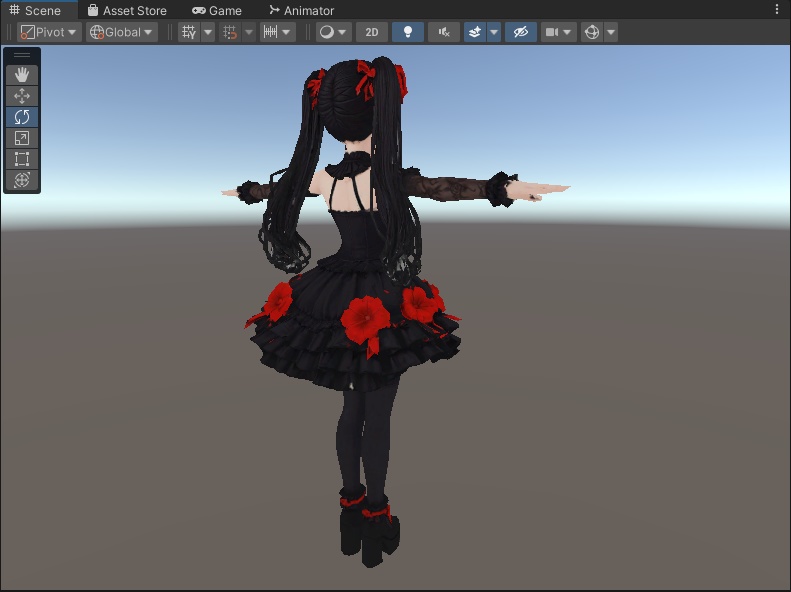Select the Rotate tool
Screen dimensions: 791x592
[x=22, y=117]
